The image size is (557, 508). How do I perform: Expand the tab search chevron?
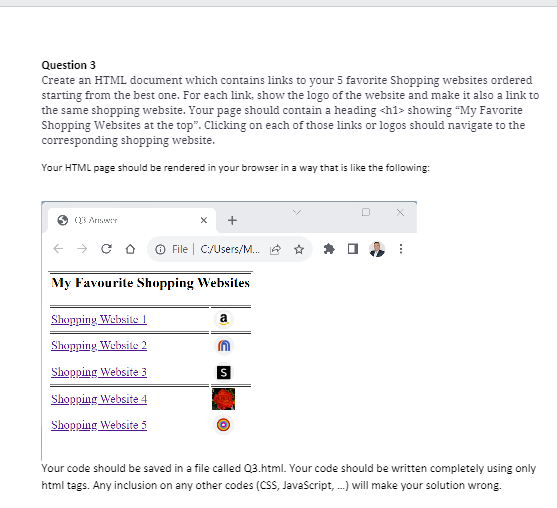pos(297,212)
